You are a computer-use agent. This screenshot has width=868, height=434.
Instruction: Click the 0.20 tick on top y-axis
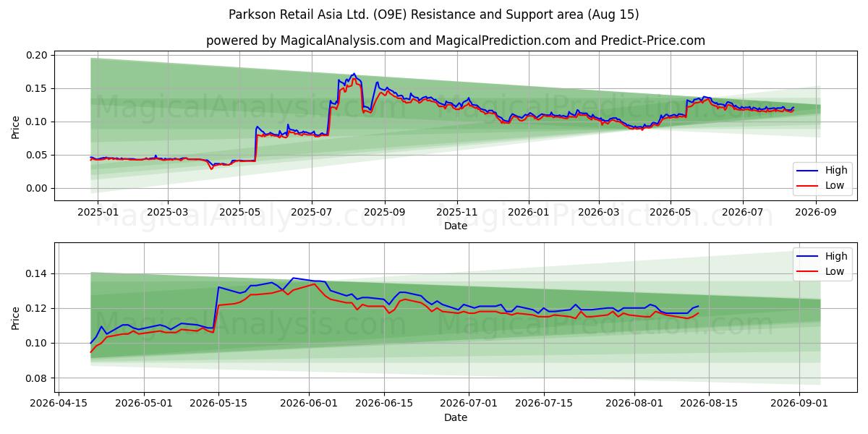coord(36,55)
